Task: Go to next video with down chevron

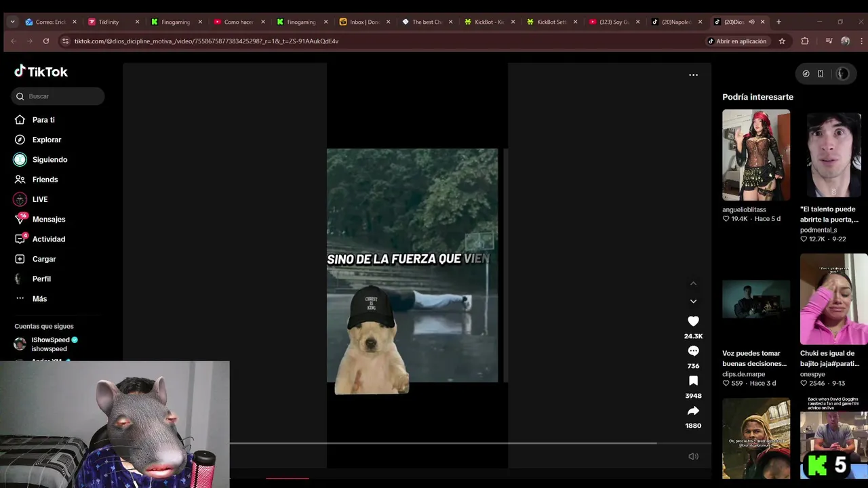Action: 693,301
